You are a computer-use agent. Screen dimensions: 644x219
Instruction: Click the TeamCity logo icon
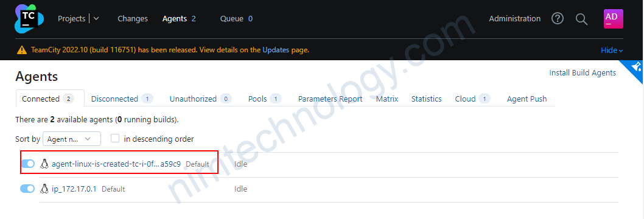pos(29,18)
